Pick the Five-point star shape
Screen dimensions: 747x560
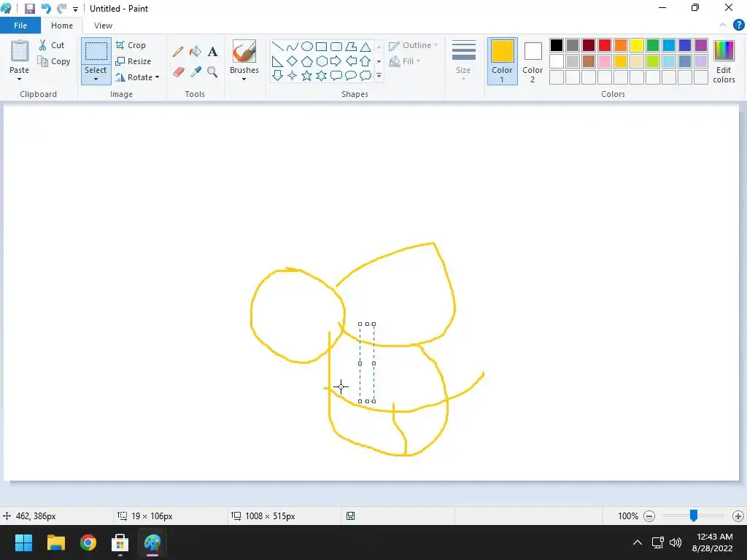307,75
